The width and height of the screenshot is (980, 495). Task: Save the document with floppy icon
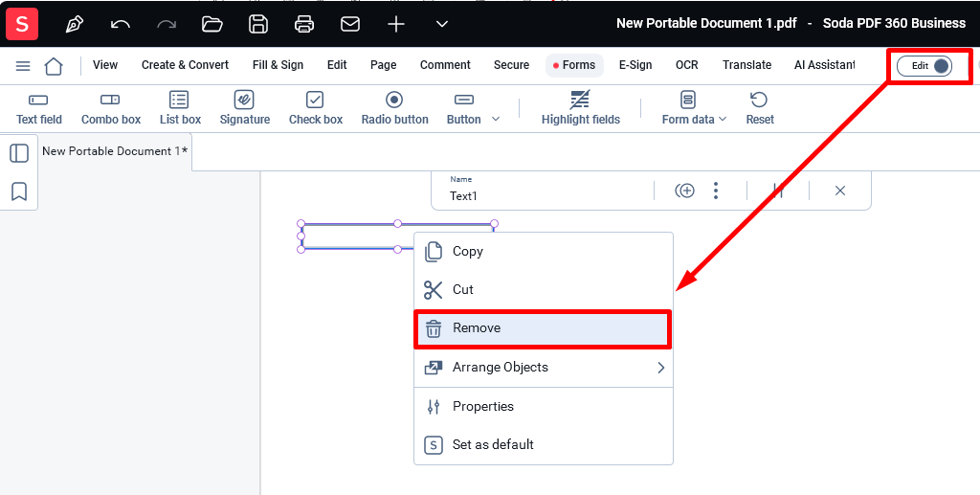pos(258,24)
